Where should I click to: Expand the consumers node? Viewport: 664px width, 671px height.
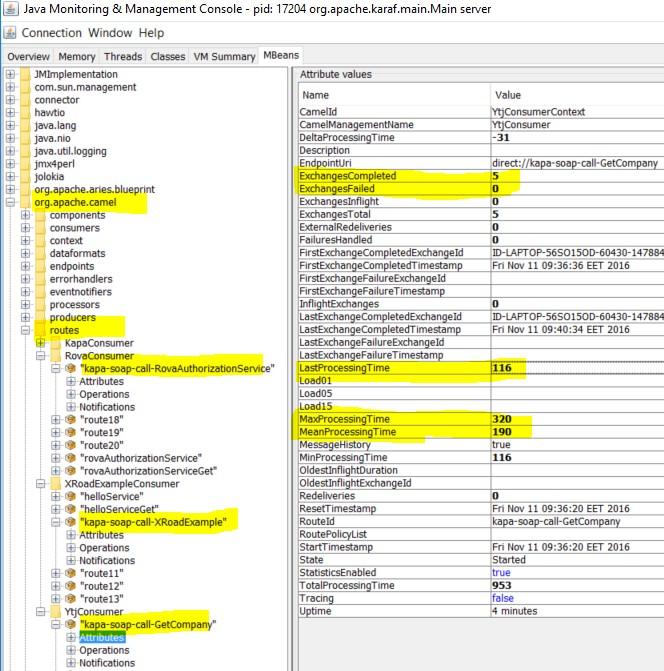pyautogui.click(x=26, y=228)
